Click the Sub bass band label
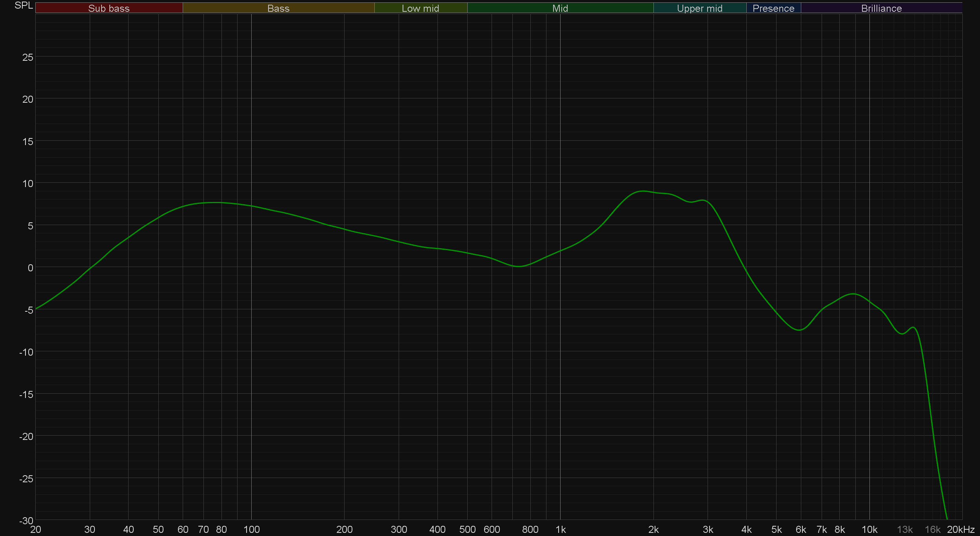This screenshot has height=536, width=980. click(109, 8)
